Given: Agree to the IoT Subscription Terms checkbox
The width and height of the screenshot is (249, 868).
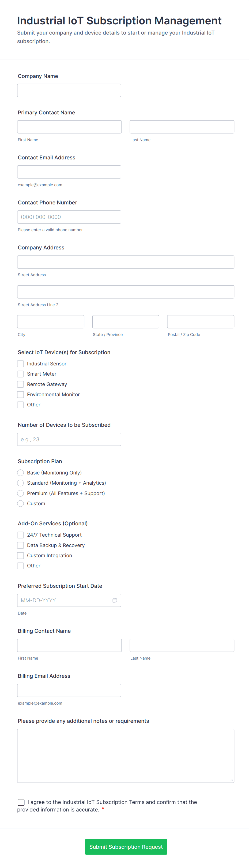Looking at the screenshot, I should (21, 802).
